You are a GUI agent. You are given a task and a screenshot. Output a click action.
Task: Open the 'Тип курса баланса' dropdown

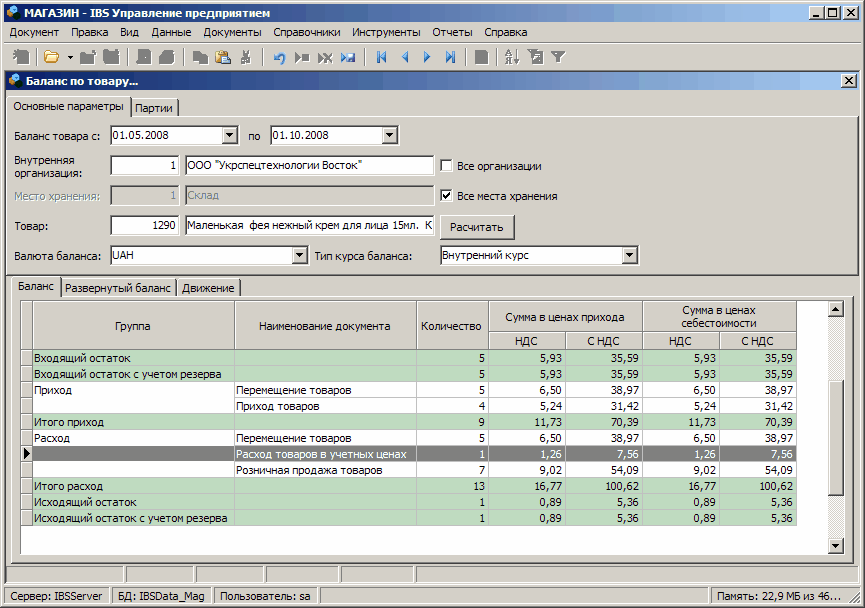(629, 256)
